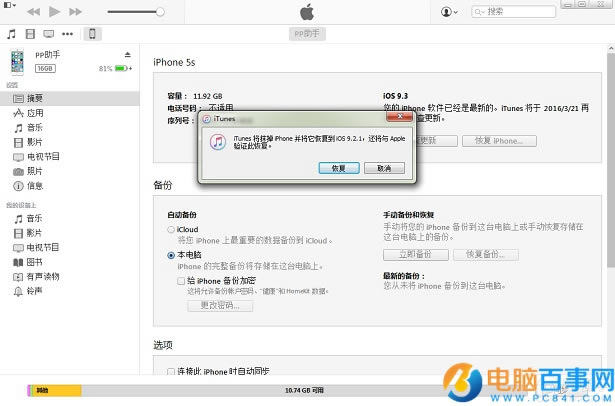Screen dimensions: 615x406
Task: Click the 16GB capacity badge
Action: (x=45, y=69)
